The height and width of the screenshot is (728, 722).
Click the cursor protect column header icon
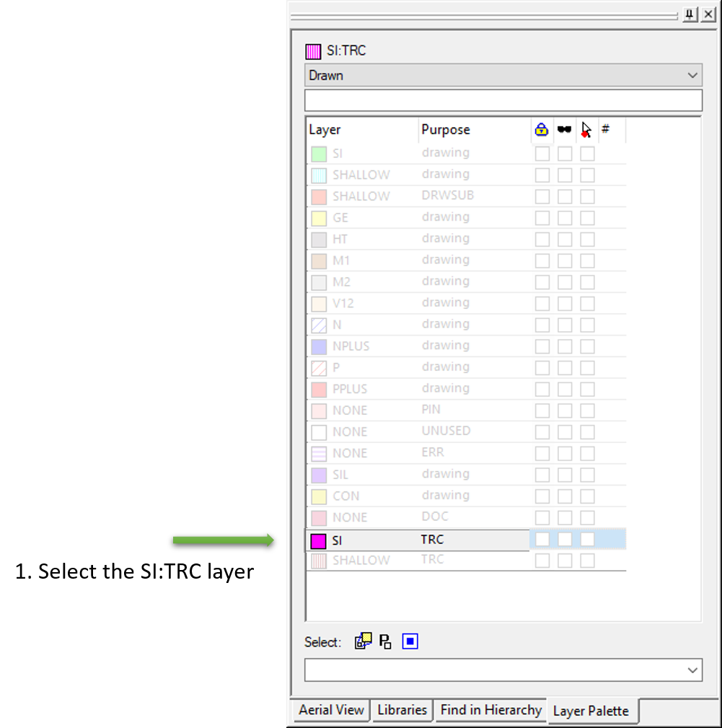pyautogui.click(x=586, y=130)
